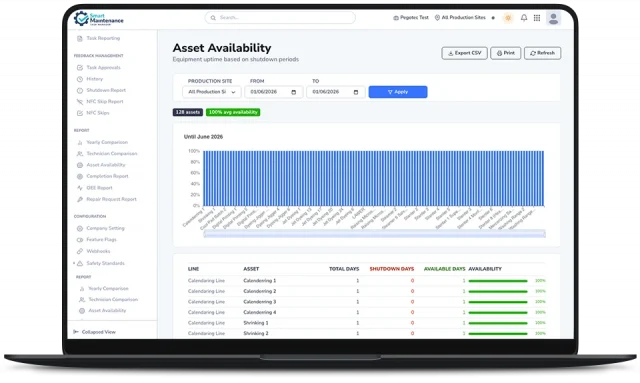Click the Webhooks link icon
Screen dimensions: 640x383
(x=80, y=251)
